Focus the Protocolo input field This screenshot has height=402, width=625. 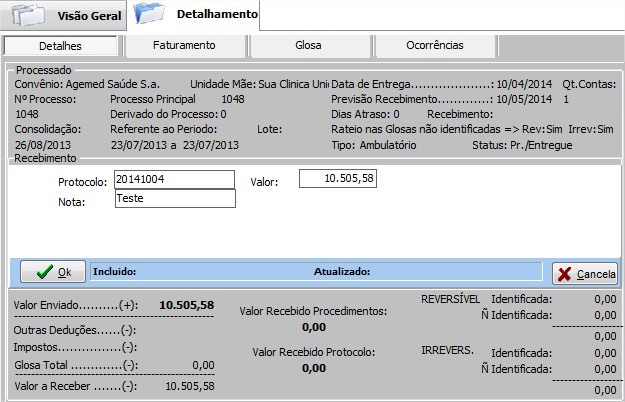[x=174, y=179]
